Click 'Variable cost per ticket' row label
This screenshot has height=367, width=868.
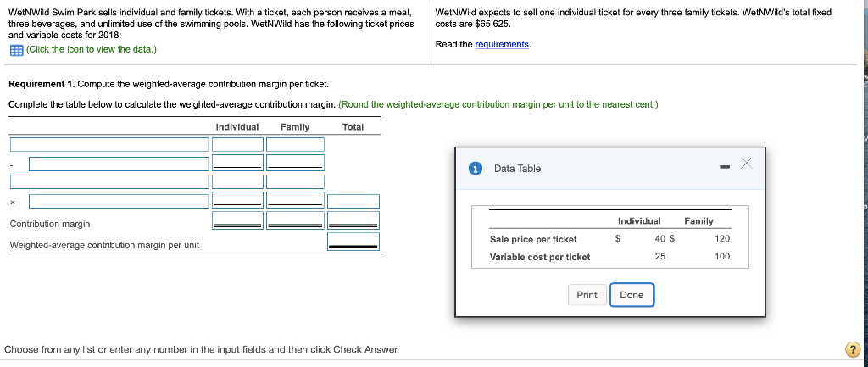click(x=540, y=257)
